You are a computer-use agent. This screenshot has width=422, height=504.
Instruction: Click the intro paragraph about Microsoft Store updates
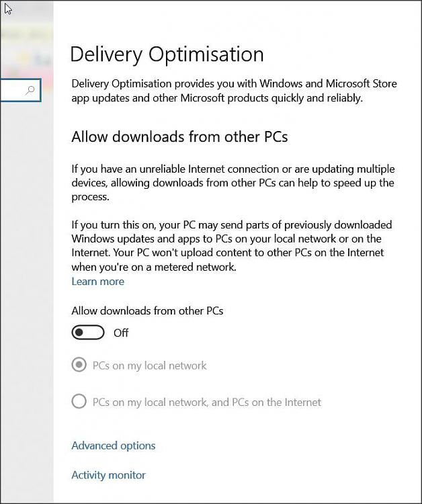click(x=233, y=91)
